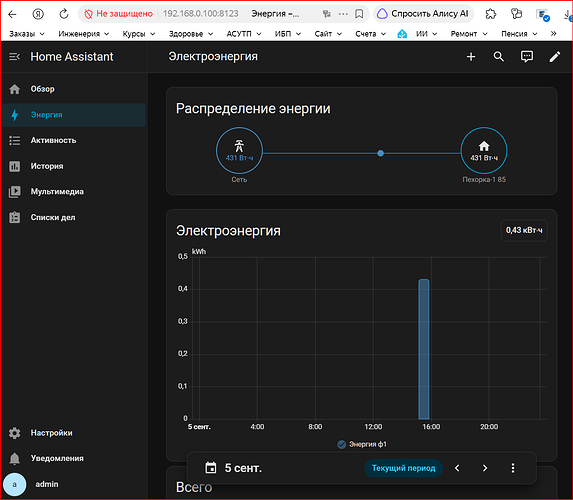Go back with browser back arrow

pyautogui.click(x=12, y=14)
